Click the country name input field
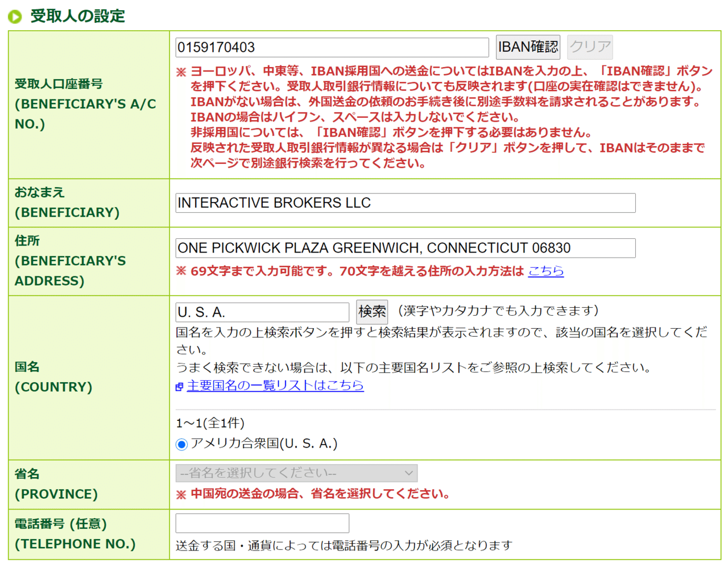The image size is (728, 567). (x=262, y=312)
